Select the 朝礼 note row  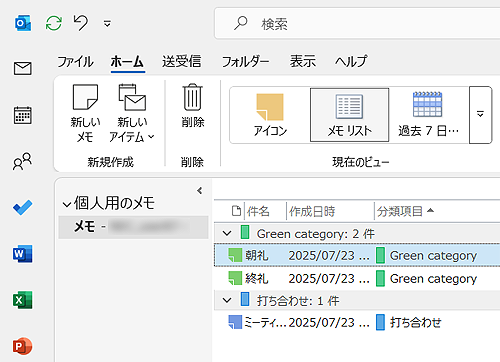(x=357, y=256)
